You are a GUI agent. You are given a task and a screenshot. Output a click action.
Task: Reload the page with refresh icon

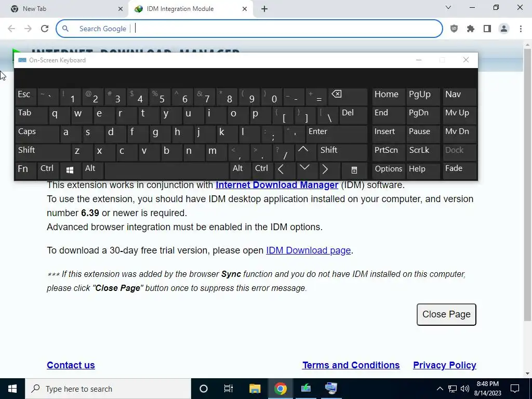click(x=45, y=29)
